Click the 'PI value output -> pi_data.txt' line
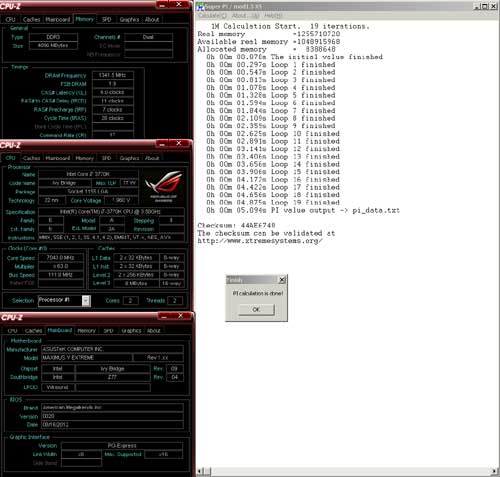Screen dimensions: 500x477 303,210
